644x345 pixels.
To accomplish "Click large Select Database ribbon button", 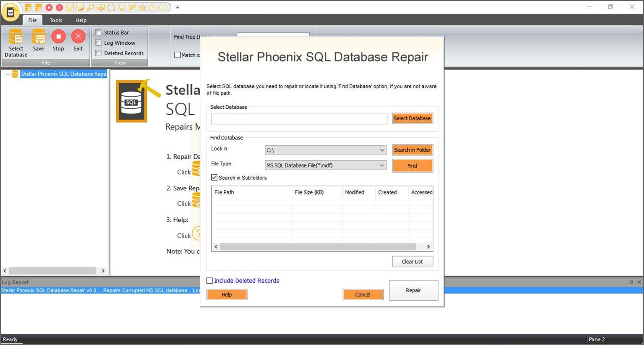I will point(16,43).
